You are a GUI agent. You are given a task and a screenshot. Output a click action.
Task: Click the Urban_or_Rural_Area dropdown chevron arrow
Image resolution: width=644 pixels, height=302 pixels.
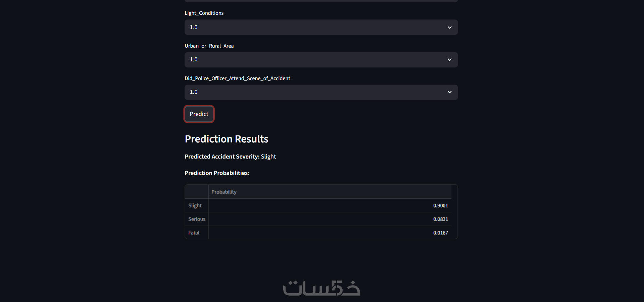pyautogui.click(x=449, y=60)
